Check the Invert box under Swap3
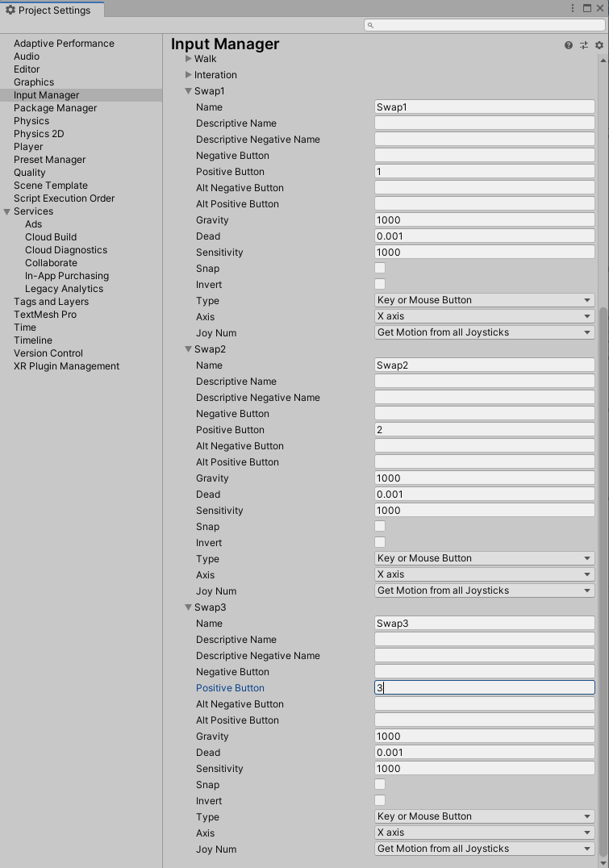609x868 pixels. click(380, 800)
